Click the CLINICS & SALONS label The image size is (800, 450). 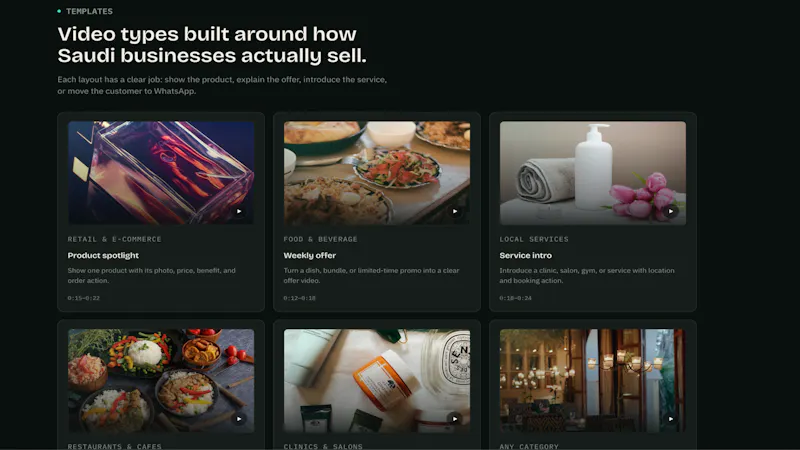click(323, 446)
